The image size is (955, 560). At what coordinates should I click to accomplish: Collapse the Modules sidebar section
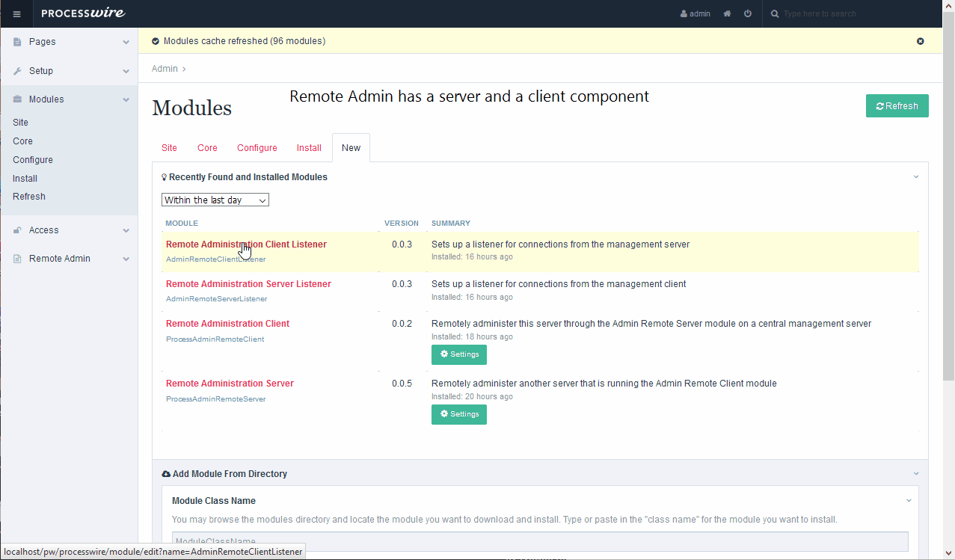126,99
